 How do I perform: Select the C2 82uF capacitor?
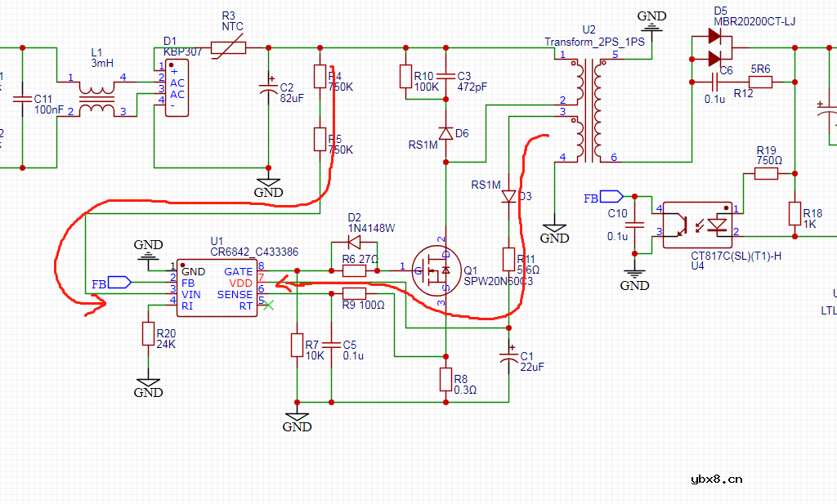tap(268, 90)
